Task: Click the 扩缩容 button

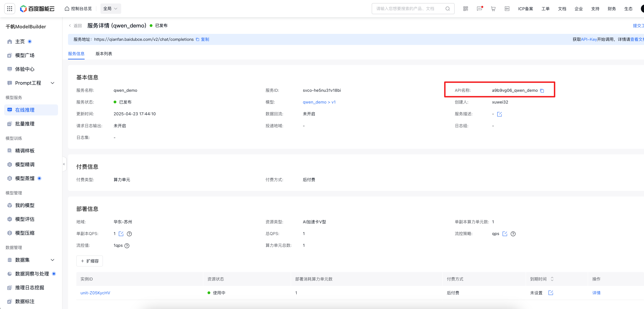Action: coord(89,261)
